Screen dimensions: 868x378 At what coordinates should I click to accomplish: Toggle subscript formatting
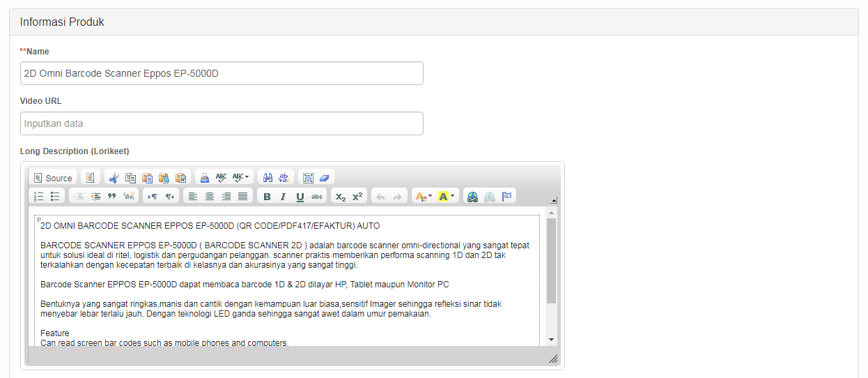pyautogui.click(x=341, y=197)
